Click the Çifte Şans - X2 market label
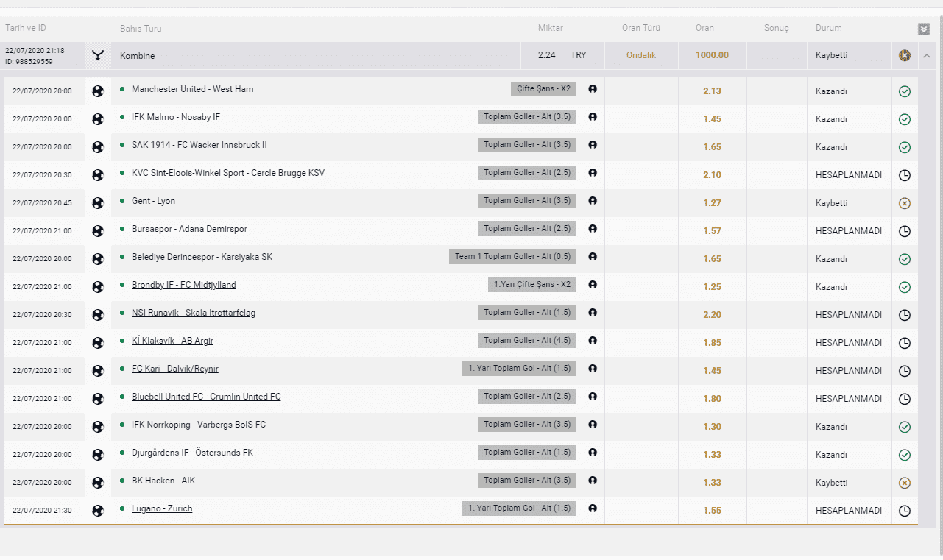Image resolution: width=943 pixels, height=560 pixels. point(543,89)
